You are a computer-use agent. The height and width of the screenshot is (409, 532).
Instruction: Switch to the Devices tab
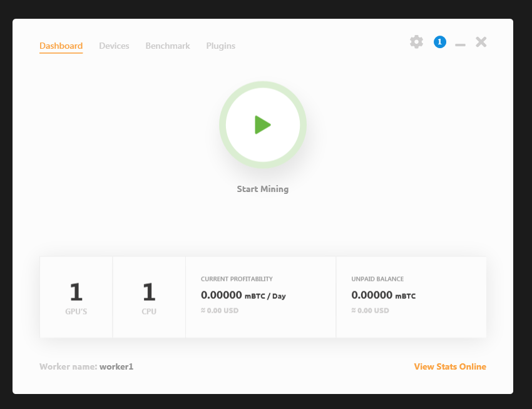[x=114, y=46]
